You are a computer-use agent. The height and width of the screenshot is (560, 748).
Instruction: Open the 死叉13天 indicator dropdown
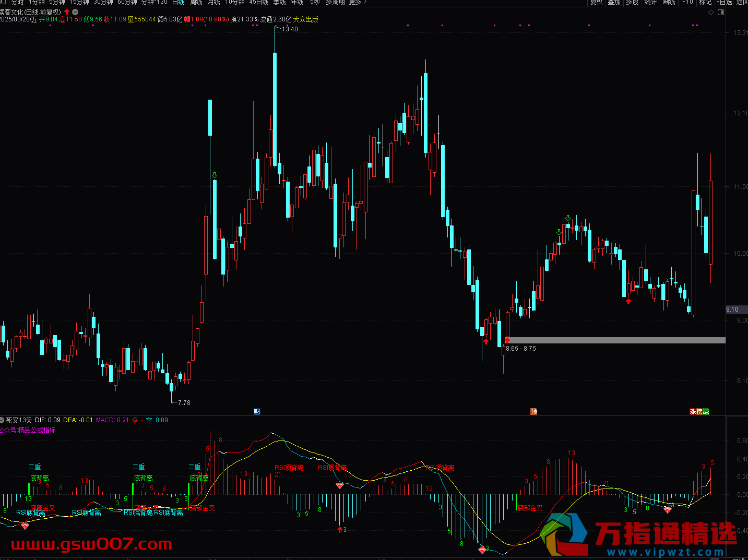click(x=2, y=420)
